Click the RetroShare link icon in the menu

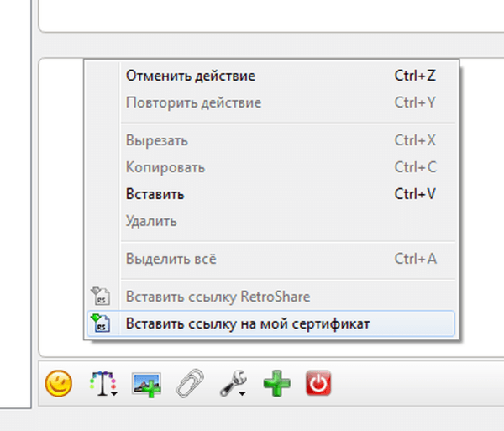(100, 297)
